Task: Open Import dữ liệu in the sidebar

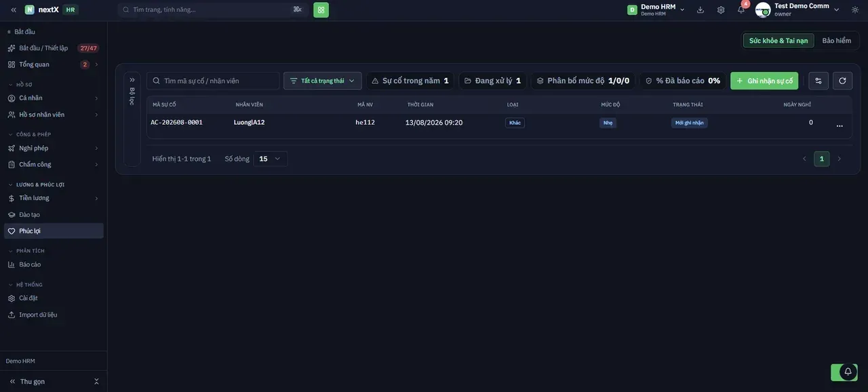Action: pyautogui.click(x=54, y=315)
